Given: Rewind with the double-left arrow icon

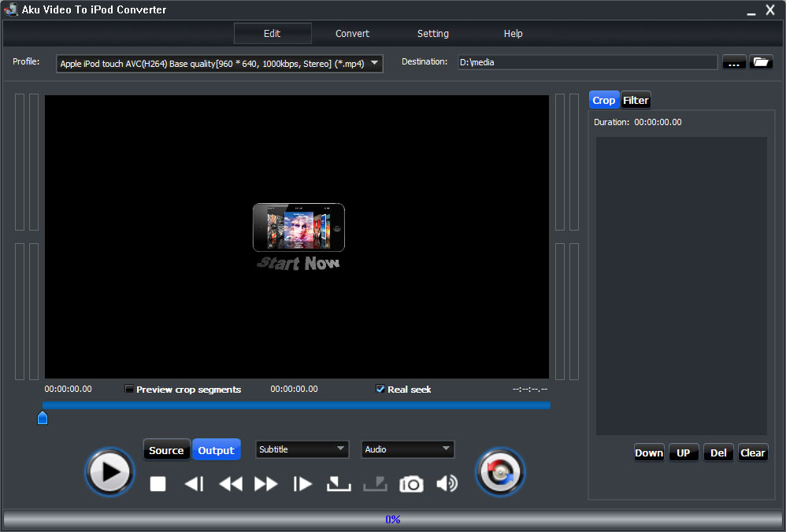Looking at the screenshot, I should [230, 484].
